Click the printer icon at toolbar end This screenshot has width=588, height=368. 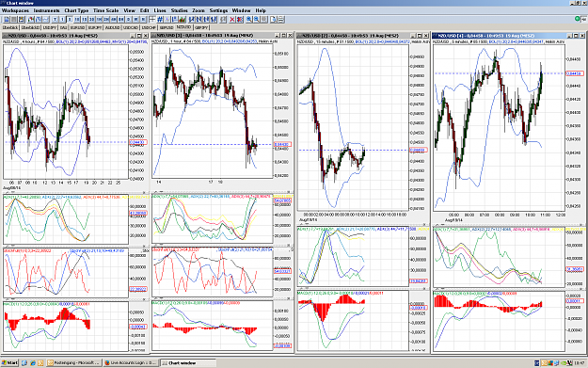pos(281,19)
